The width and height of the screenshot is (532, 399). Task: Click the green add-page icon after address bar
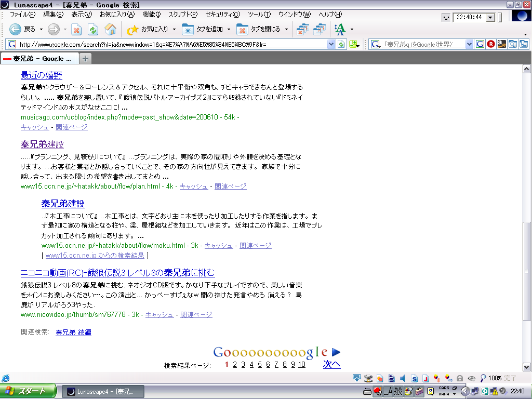tap(354, 45)
